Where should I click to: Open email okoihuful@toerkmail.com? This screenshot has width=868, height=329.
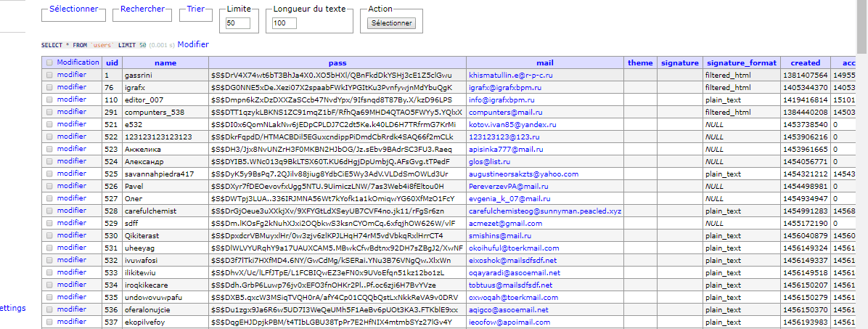click(x=514, y=248)
